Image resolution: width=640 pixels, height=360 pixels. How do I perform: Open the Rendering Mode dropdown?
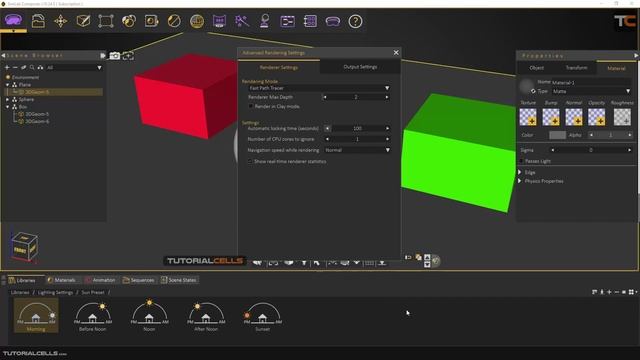(318, 88)
